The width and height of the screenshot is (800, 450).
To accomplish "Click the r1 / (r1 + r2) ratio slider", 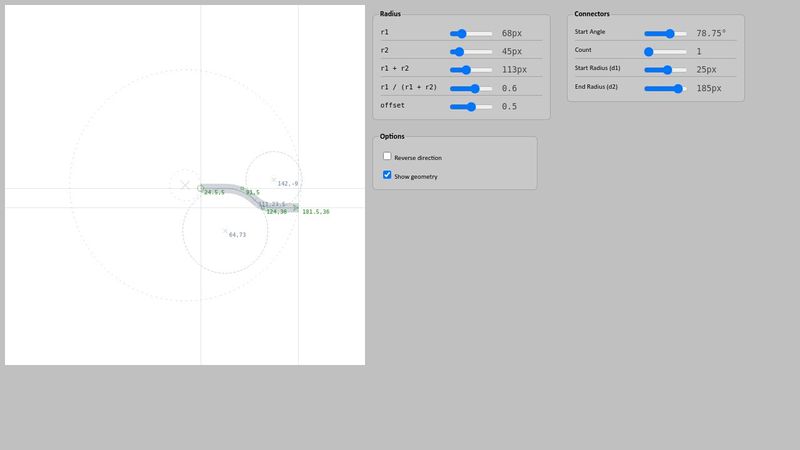I will [x=471, y=88].
